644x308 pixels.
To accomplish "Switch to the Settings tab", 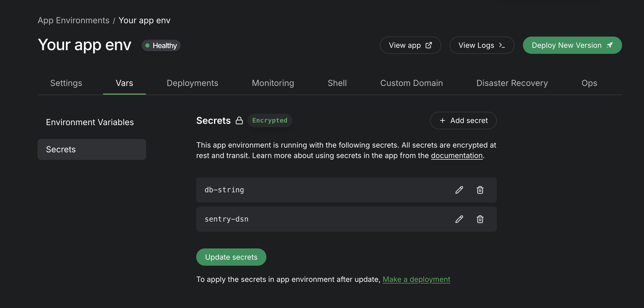I will click(x=66, y=83).
